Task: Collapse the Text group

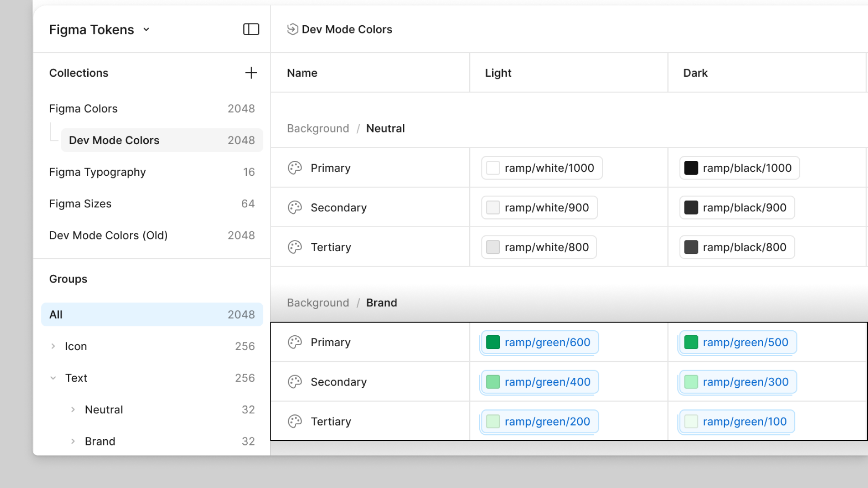Action: (x=53, y=378)
